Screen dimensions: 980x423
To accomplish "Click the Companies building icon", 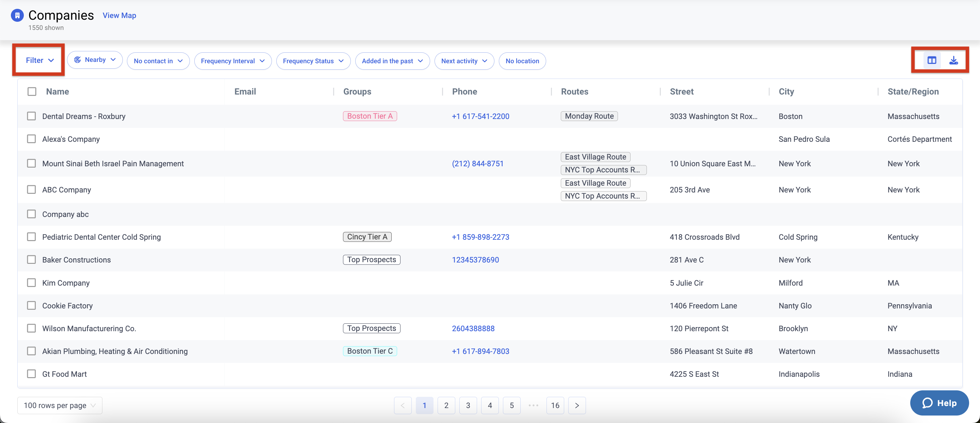I will (x=17, y=16).
